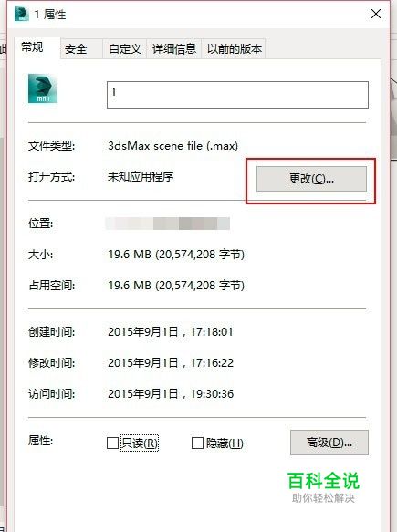
Task: Open the 高级(D)... attributes button
Action: point(329,443)
